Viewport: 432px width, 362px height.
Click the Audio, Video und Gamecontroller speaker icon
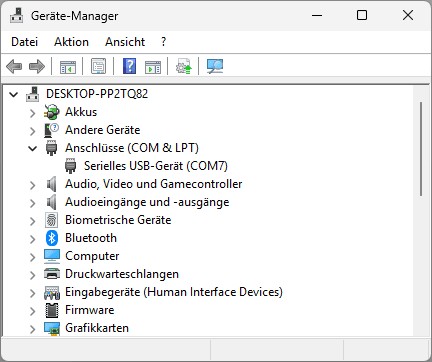pyautogui.click(x=51, y=184)
